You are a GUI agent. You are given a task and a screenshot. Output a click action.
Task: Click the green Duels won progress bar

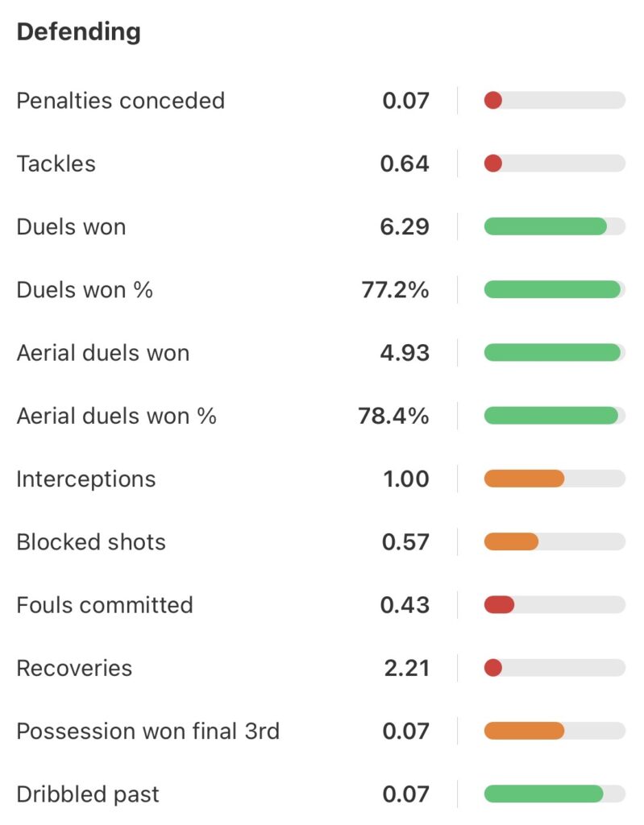click(546, 226)
